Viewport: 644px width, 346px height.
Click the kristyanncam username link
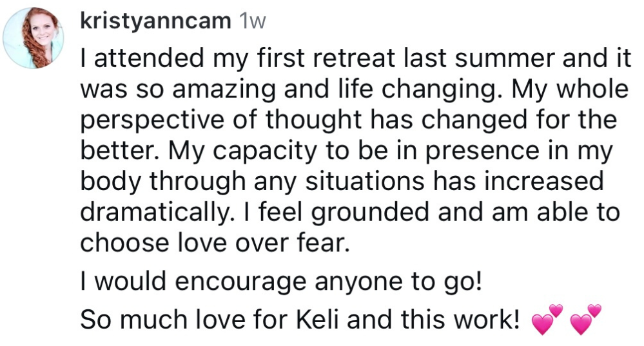click(x=155, y=21)
